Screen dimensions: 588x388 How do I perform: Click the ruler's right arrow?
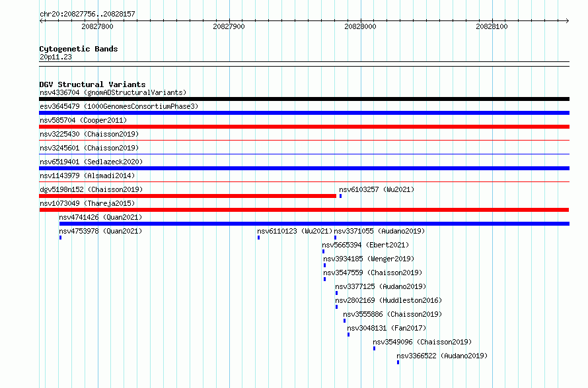pyautogui.click(x=567, y=20)
